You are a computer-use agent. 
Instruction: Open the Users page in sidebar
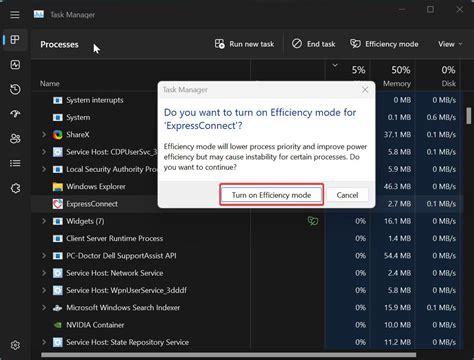pos(15,138)
